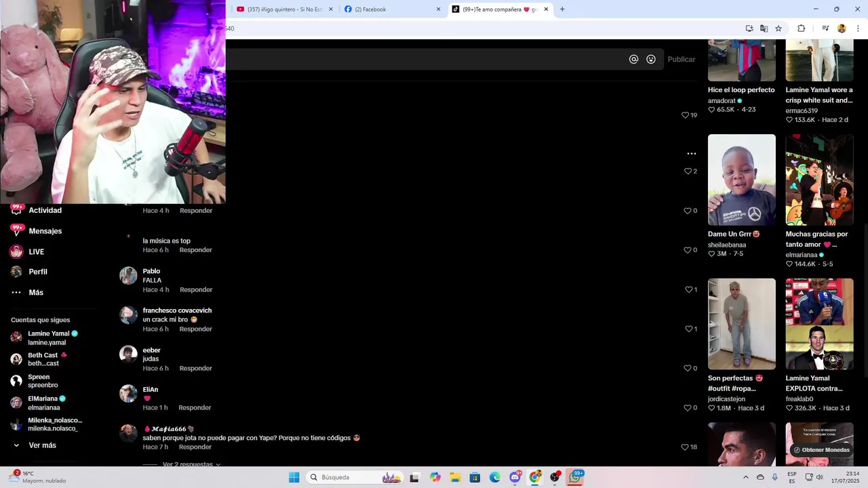868x488 pixels.
Task: Like EliAn's heart comment
Action: click(x=687, y=407)
